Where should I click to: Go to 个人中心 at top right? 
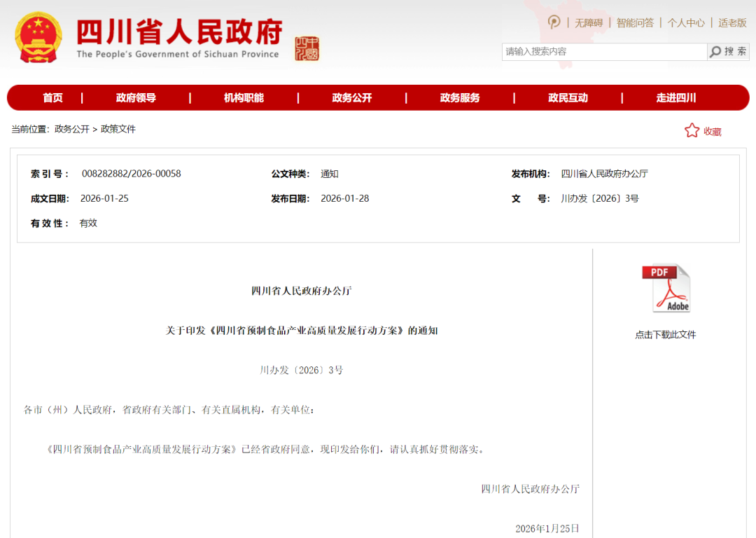686,22
